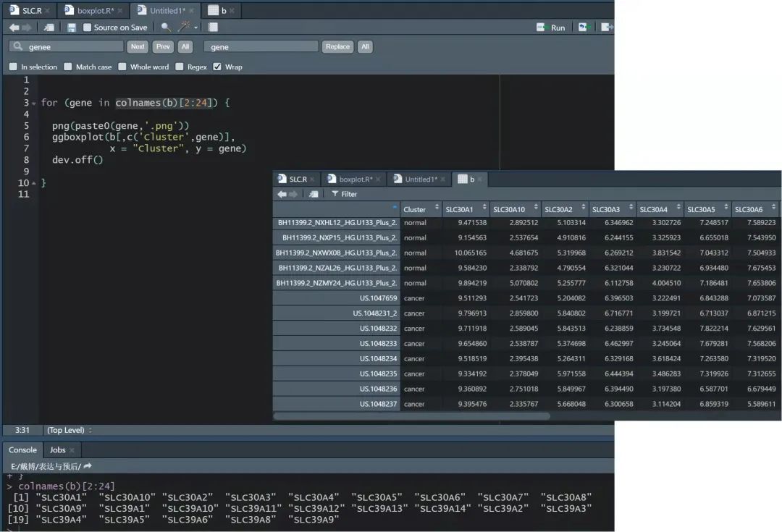Close the Jobs tab

point(72,449)
